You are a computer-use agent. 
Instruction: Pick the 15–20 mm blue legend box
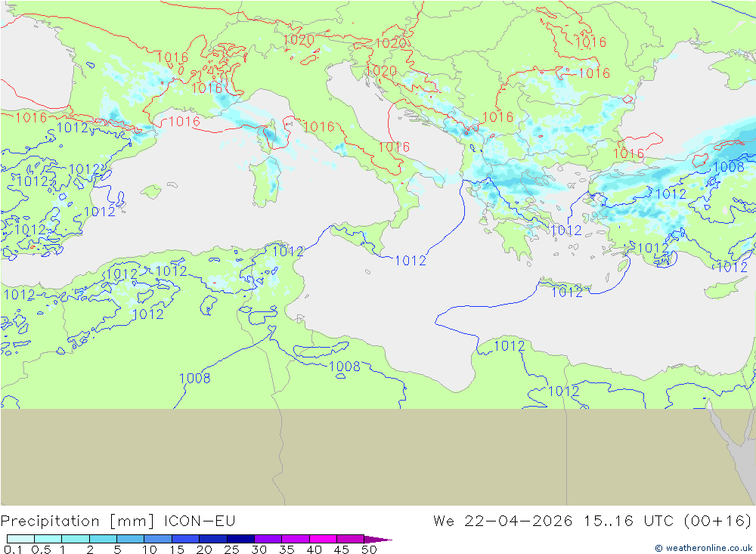point(186,539)
